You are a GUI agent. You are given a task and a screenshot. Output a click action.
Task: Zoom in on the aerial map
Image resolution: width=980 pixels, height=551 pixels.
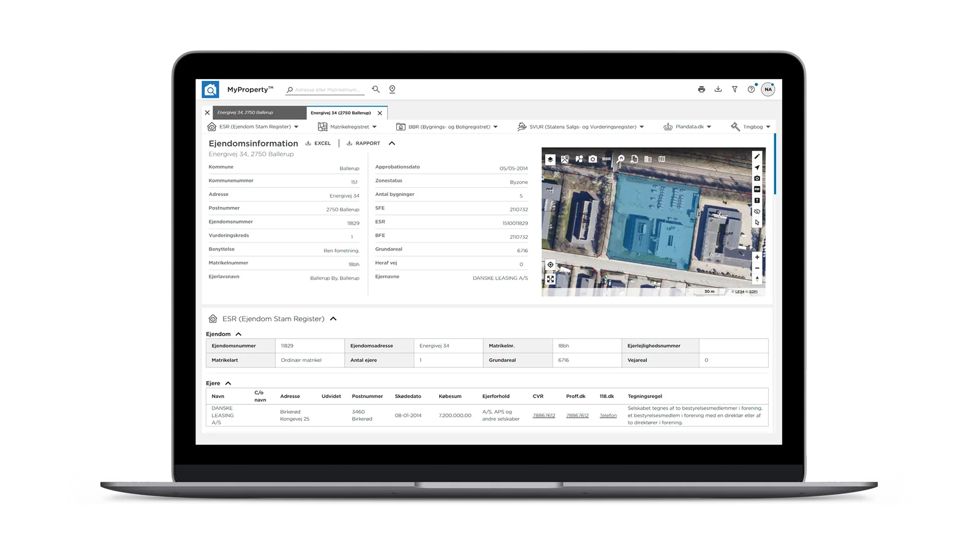(757, 257)
